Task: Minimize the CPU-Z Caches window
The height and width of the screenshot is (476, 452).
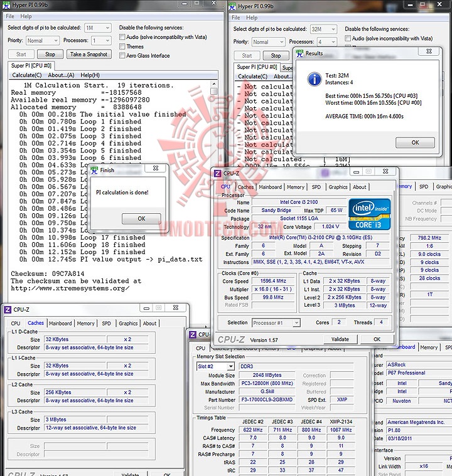Action: pos(146,308)
